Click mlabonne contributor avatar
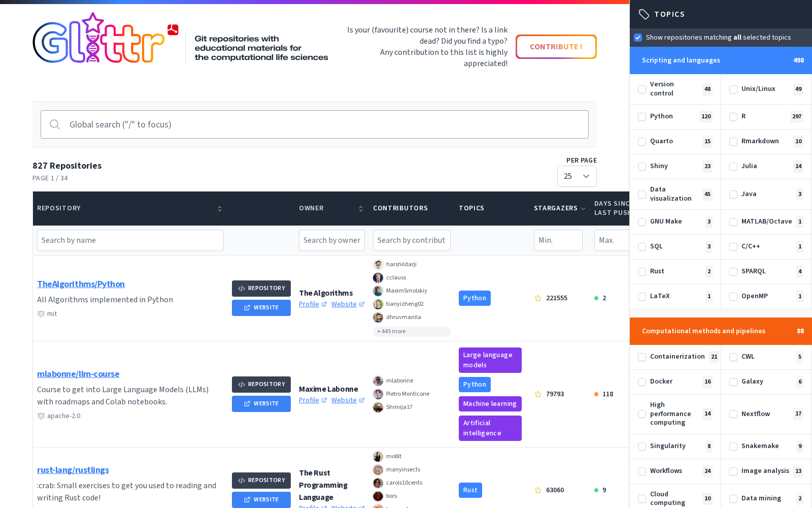The width and height of the screenshot is (812, 508). pyautogui.click(x=378, y=380)
